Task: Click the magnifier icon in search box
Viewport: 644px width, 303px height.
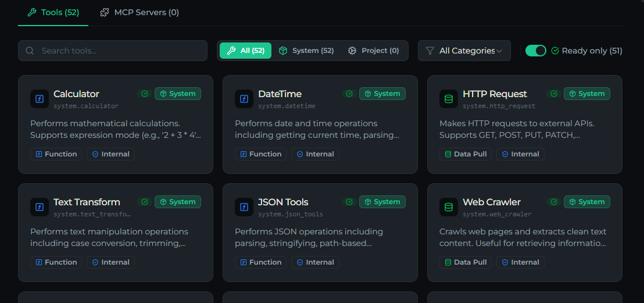Action: [x=30, y=51]
